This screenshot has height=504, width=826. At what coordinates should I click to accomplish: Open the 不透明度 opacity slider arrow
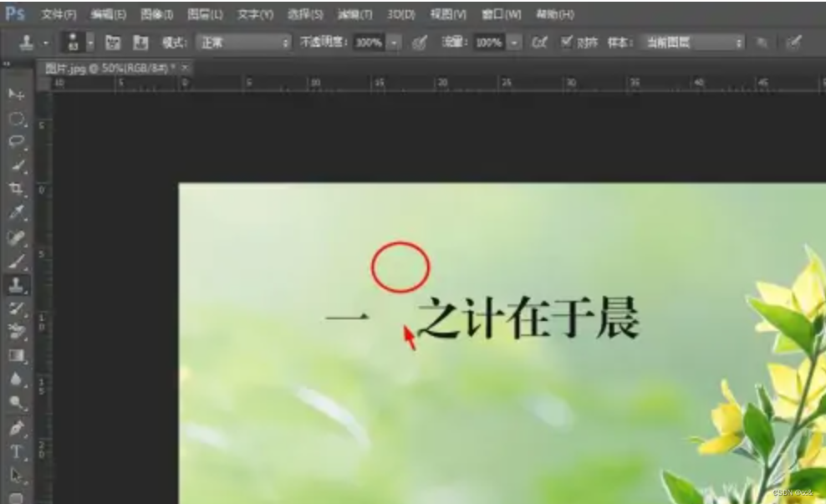(x=394, y=43)
